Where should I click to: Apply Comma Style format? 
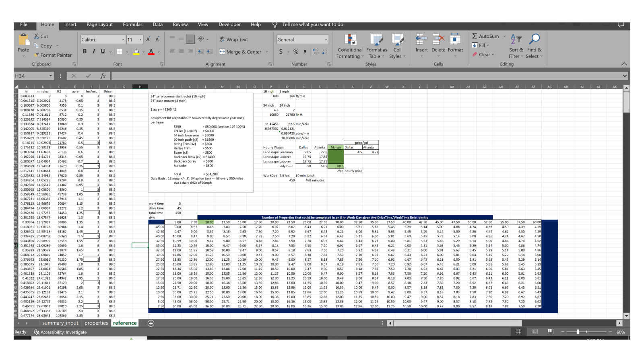(305, 51)
